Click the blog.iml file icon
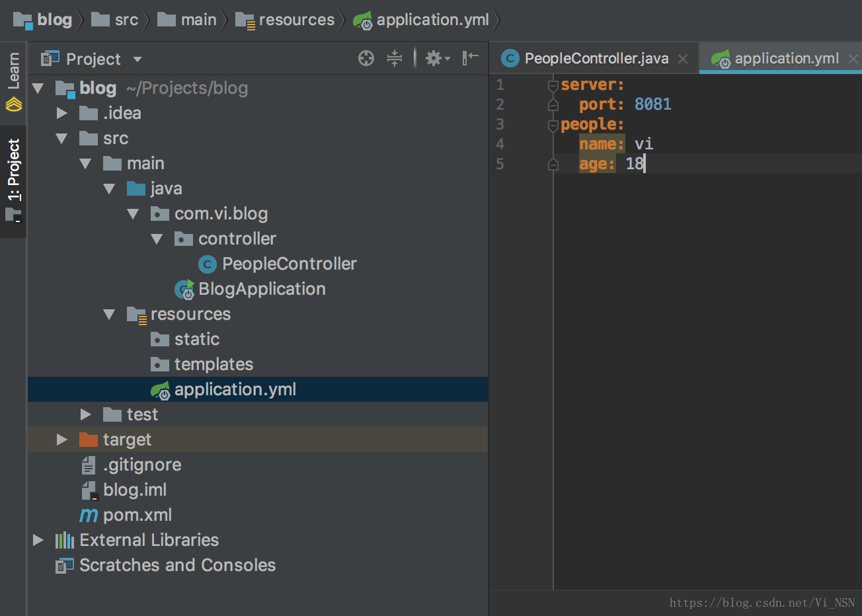The image size is (862, 616). coord(89,490)
